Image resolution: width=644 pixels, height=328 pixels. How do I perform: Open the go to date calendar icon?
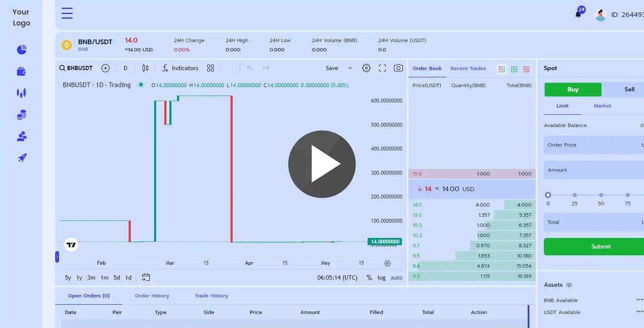coord(146,277)
